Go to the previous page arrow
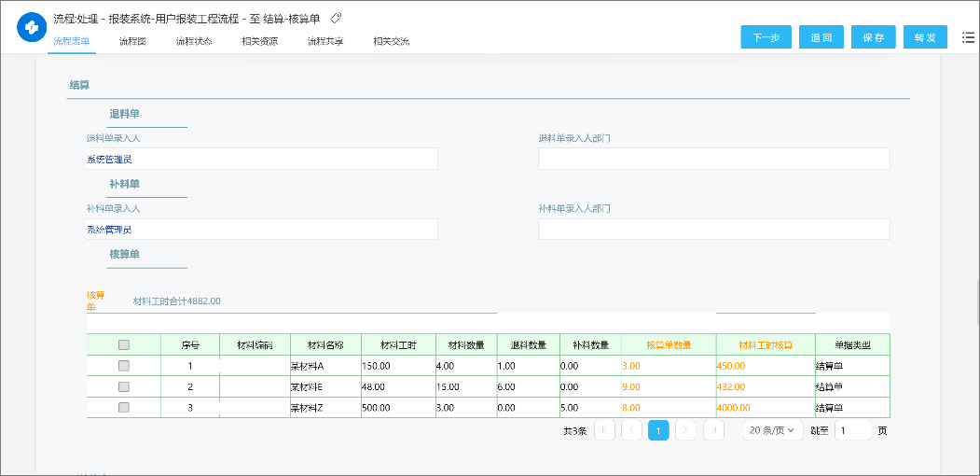This screenshot has height=476, width=980. click(631, 430)
